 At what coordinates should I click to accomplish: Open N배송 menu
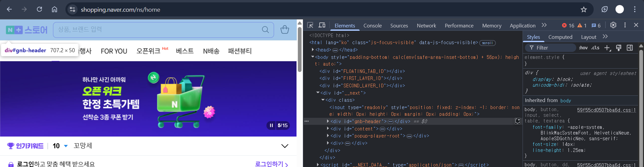[211, 51]
